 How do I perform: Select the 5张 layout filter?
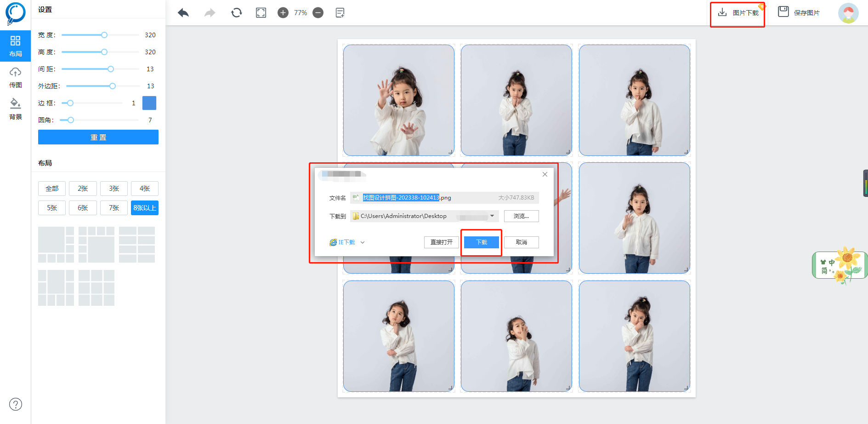click(x=52, y=208)
